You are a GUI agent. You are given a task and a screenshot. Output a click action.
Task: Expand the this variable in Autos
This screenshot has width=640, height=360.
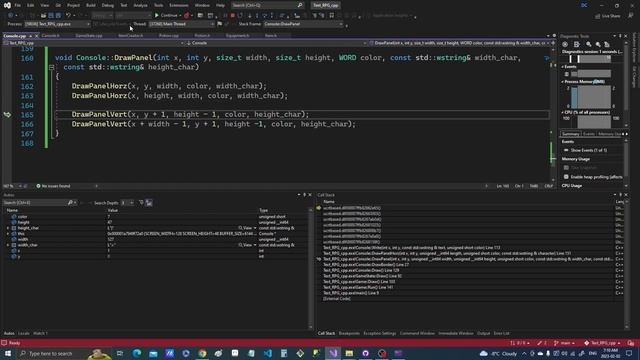[8, 234]
